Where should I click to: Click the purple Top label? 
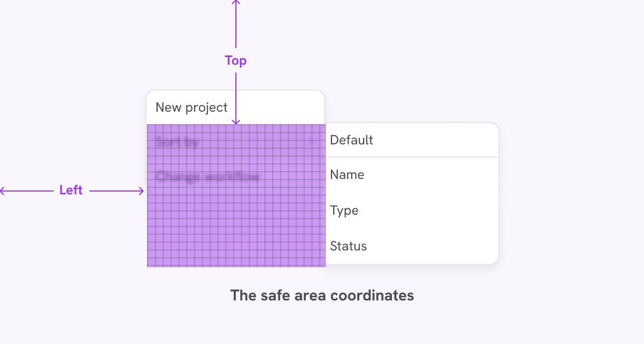click(x=235, y=60)
